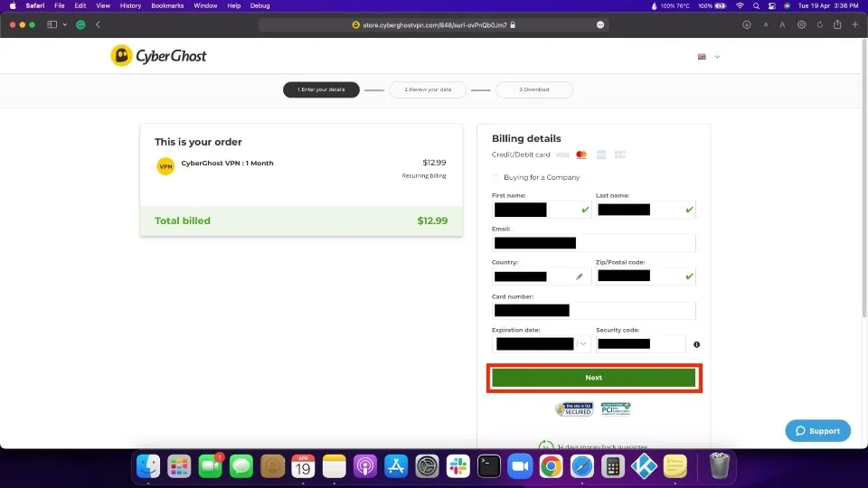The width and height of the screenshot is (868, 488).
Task: Open the language flag dropdown
Action: pos(709,56)
